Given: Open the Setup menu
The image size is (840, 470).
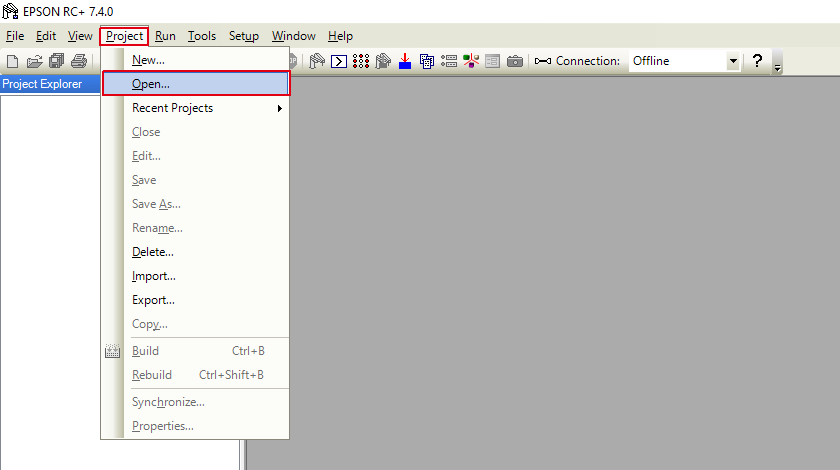Looking at the screenshot, I should pyautogui.click(x=244, y=36).
